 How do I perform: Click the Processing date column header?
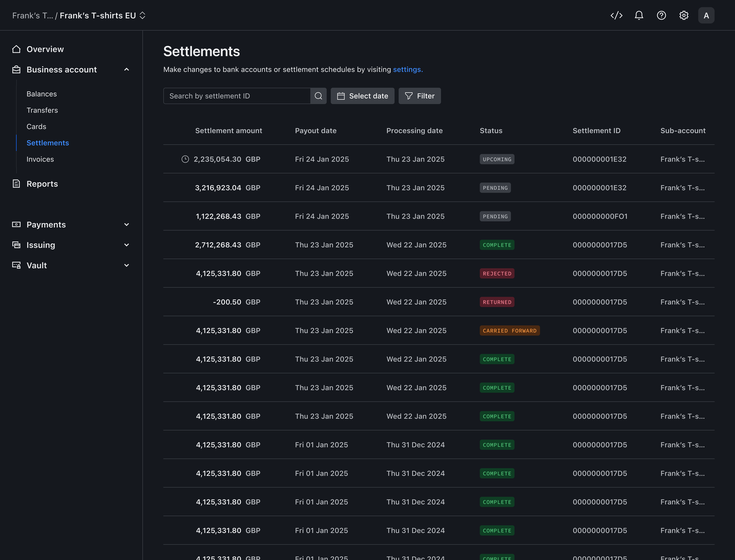click(414, 131)
